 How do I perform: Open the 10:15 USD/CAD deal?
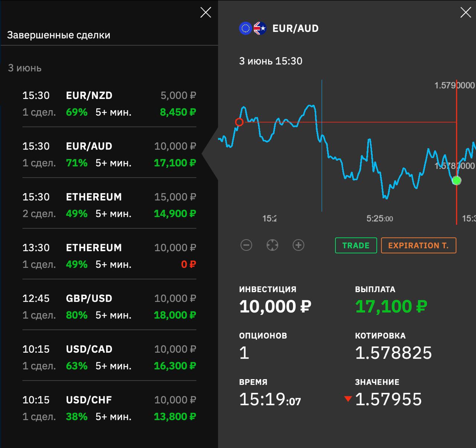[x=109, y=357]
